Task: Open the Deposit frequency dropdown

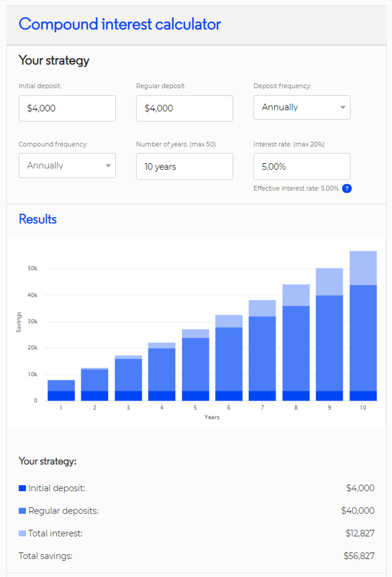Action: pyautogui.click(x=302, y=107)
